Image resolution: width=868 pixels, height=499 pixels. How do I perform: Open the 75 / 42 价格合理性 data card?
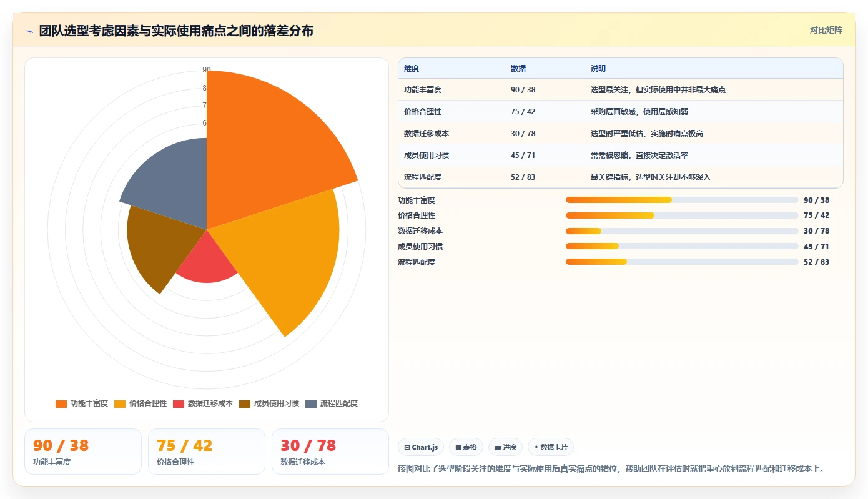pyautogui.click(x=207, y=452)
